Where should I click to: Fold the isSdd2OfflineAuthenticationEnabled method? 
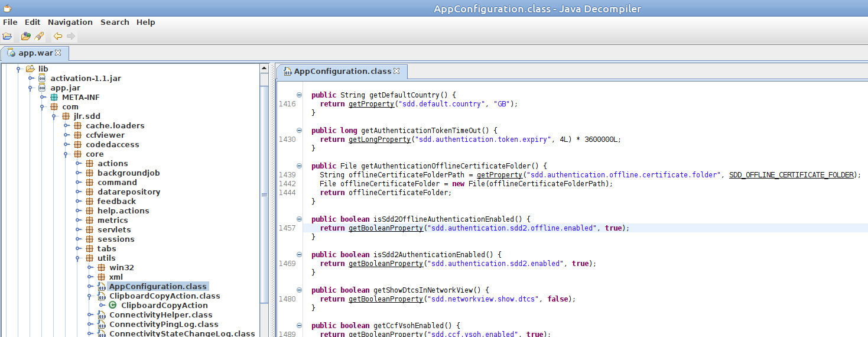[299, 219]
